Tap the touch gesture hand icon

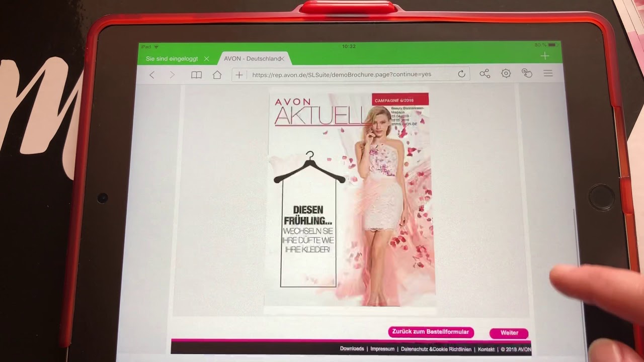tap(527, 73)
